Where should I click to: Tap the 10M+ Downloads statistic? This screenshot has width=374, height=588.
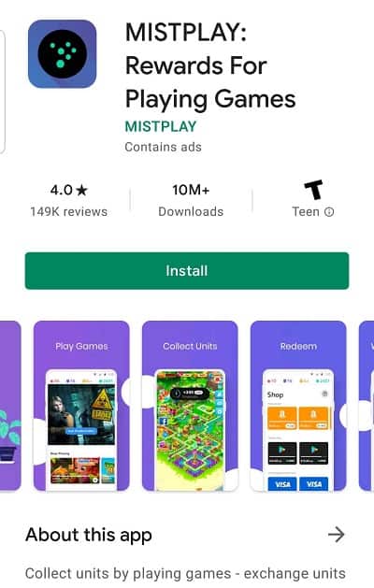click(x=191, y=201)
